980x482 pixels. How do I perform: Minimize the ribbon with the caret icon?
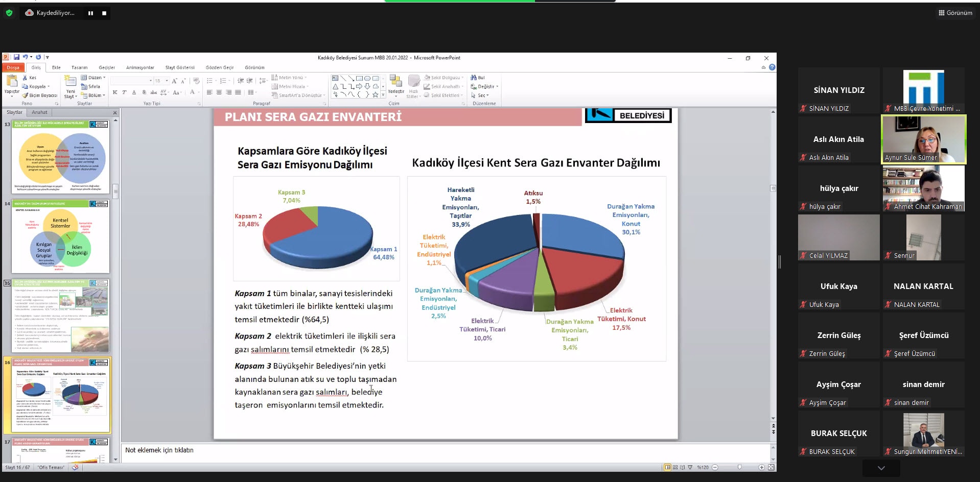pos(764,67)
